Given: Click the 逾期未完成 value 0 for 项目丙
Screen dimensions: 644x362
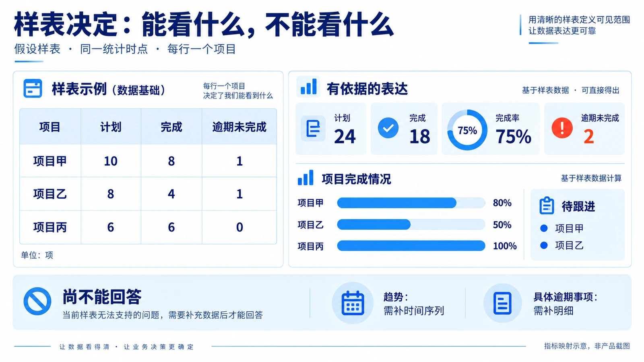Looking at the screenshot, I should point(239,227).
